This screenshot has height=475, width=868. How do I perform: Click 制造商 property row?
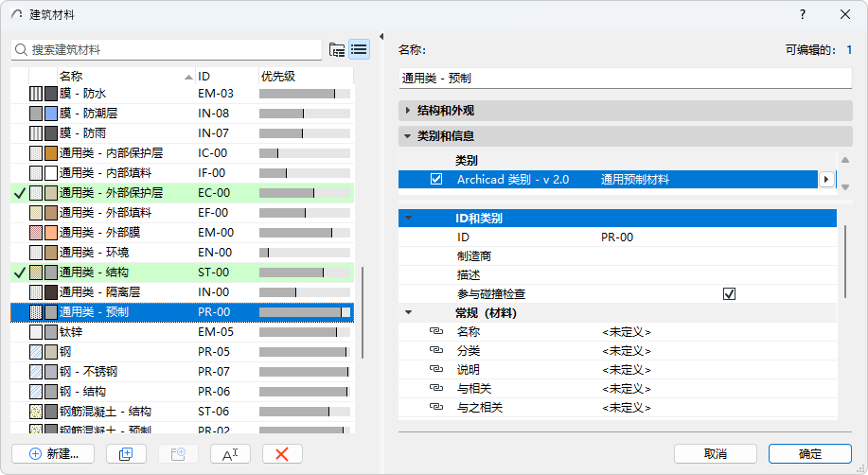click(x=617, y=255)
